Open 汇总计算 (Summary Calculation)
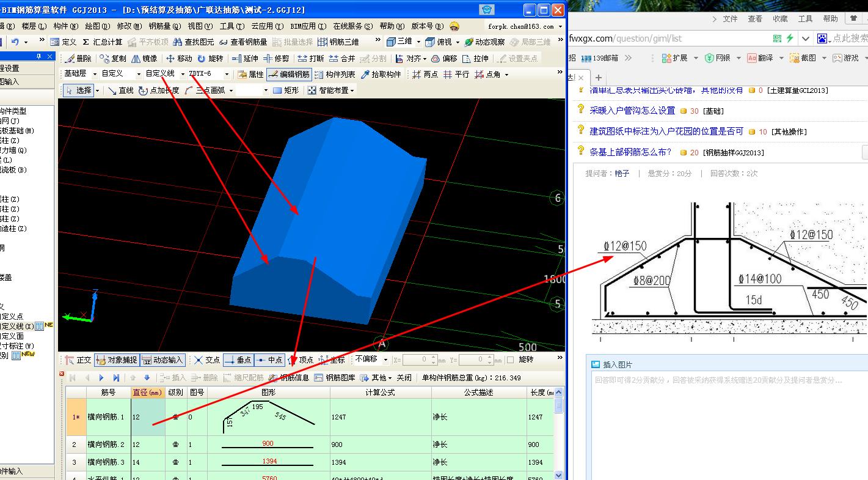This screenshot has height=480, width=868. click(102, 42)
